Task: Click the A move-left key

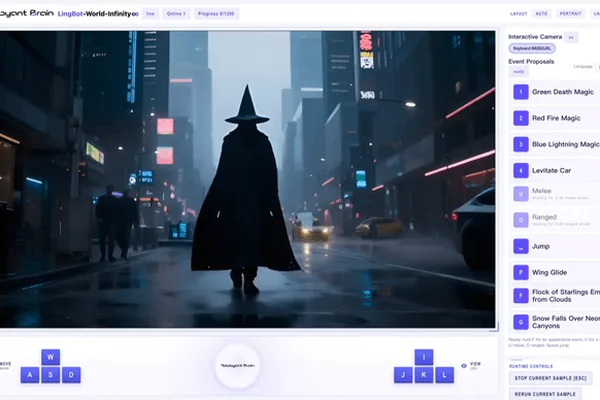Action: point(30,375)
